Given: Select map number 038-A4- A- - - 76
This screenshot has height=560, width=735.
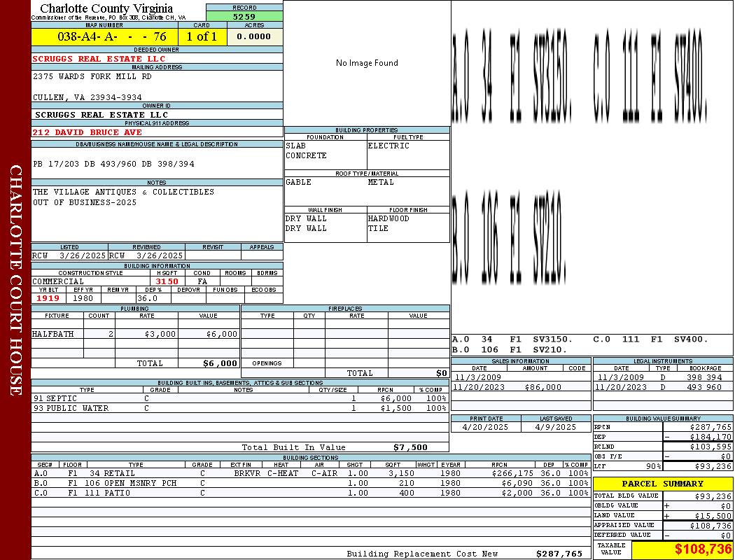Looking at the screenshot, I should point(111,36).
